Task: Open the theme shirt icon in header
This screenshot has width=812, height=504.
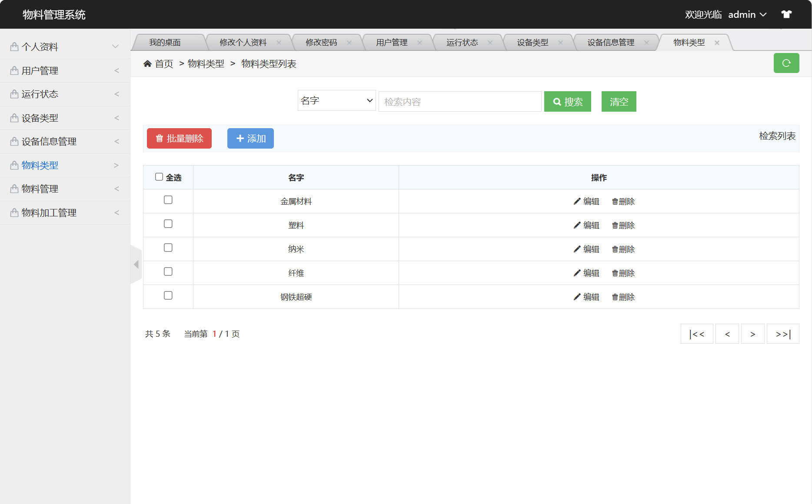Action: coord(787,14)
